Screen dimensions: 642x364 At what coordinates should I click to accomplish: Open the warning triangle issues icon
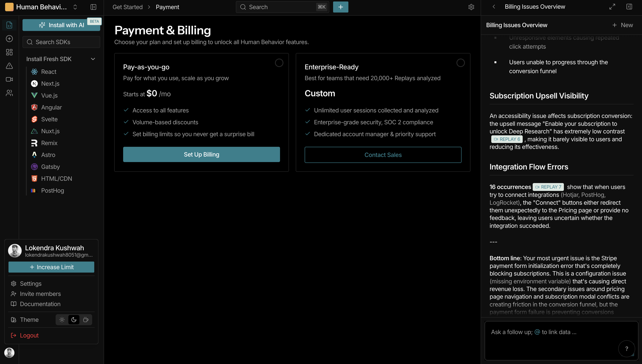(9, 66)
